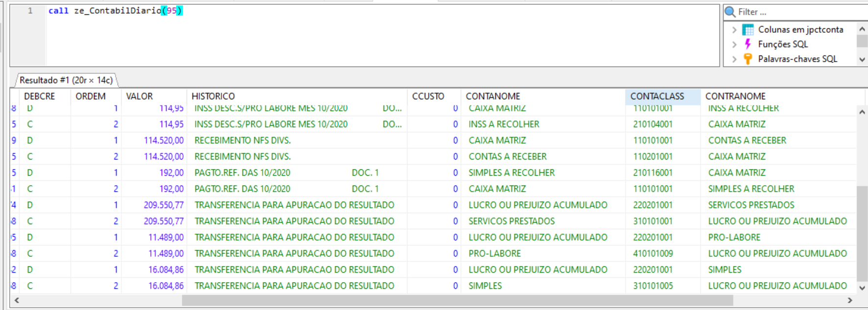Place cursor in SQL query editor line

[343, 11]
